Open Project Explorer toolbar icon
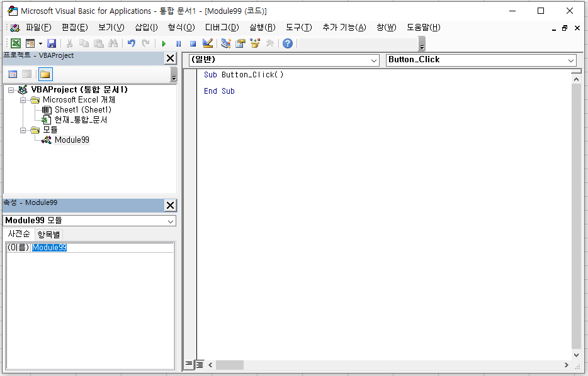This screenshot has height=376, width=588. click(x=225, y=43)
